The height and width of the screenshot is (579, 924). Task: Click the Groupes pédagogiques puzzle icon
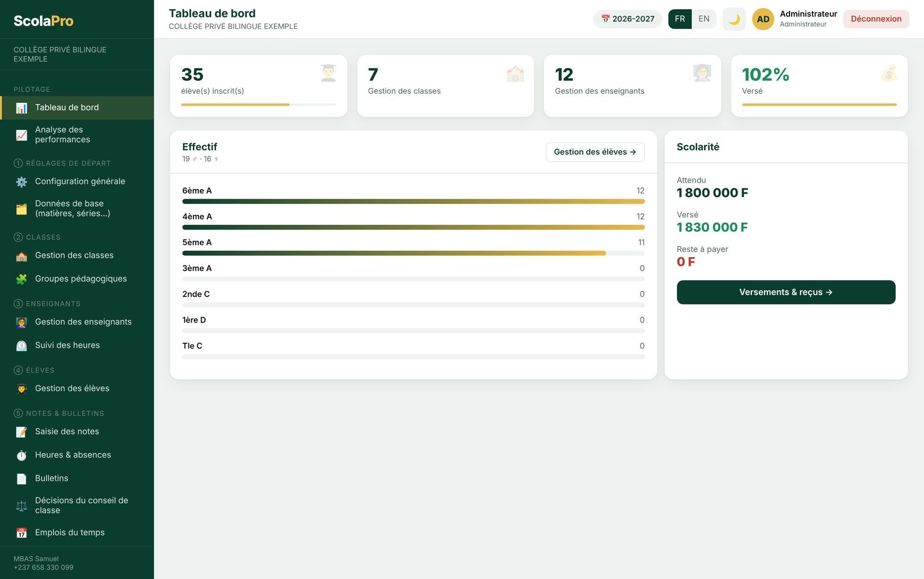(21, 279)
